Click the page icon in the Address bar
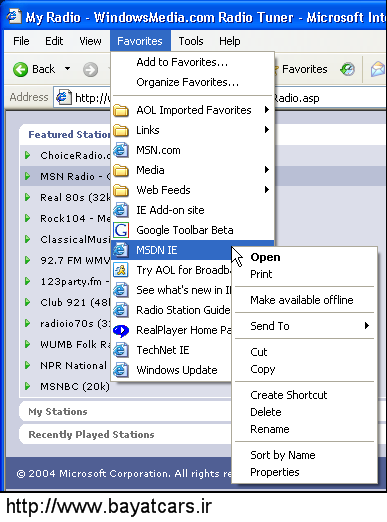Screen dimensions: 387x522 click(x=63, y=97)
